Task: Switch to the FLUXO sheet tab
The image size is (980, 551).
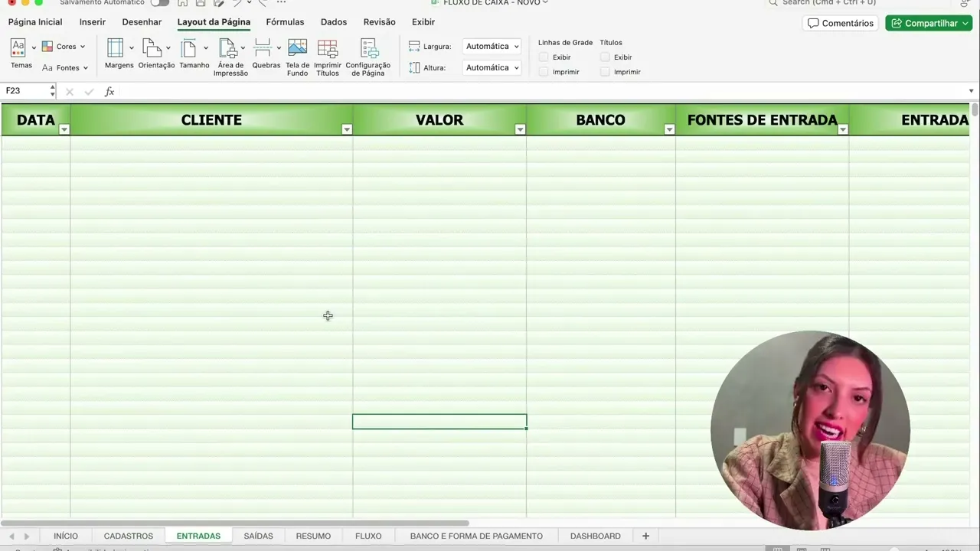Action: point(368,536)
